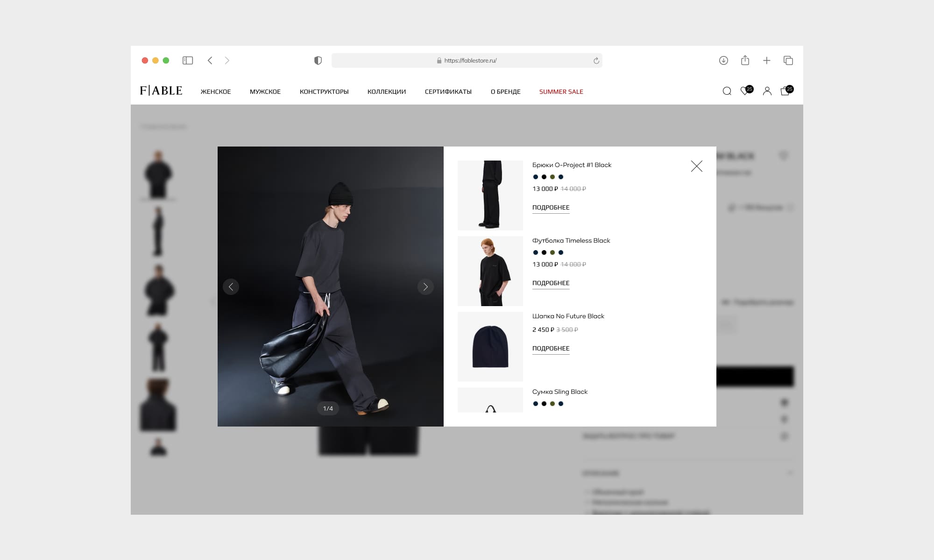
Task: Select olive color swatch for Футболка Timeless Black
Action: tap(552, 252)
